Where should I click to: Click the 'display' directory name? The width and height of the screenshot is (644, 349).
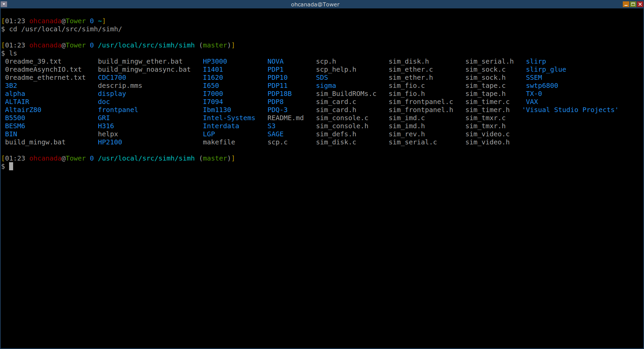pos(112,94)
